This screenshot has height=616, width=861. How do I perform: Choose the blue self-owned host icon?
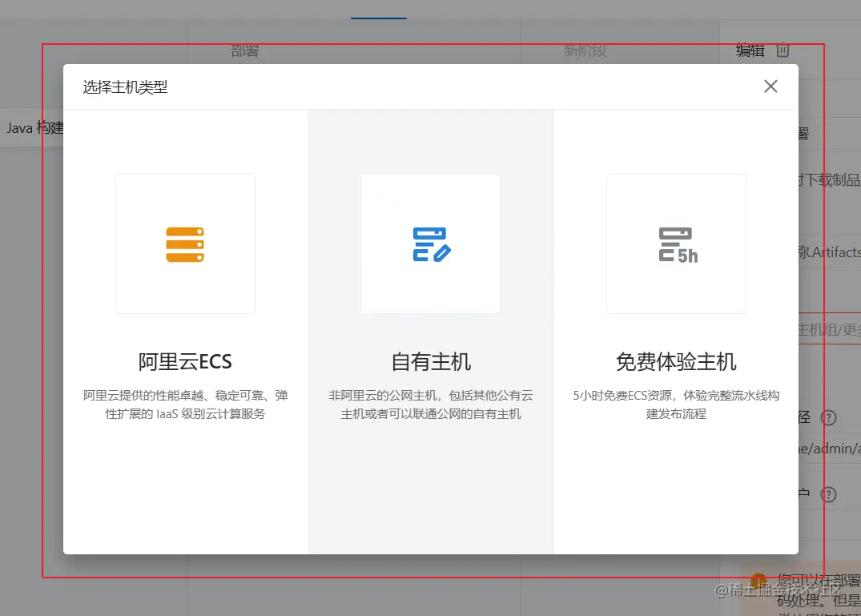(431, 244)
